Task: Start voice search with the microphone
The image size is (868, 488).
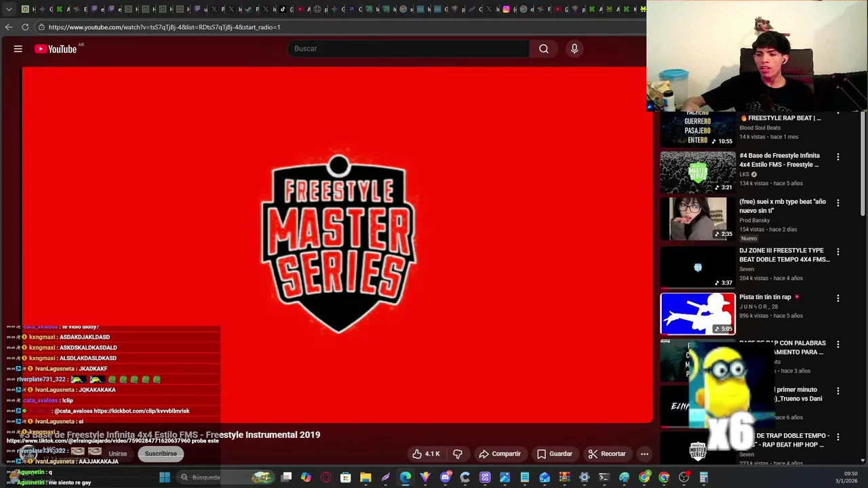Action: coord(574,49)
